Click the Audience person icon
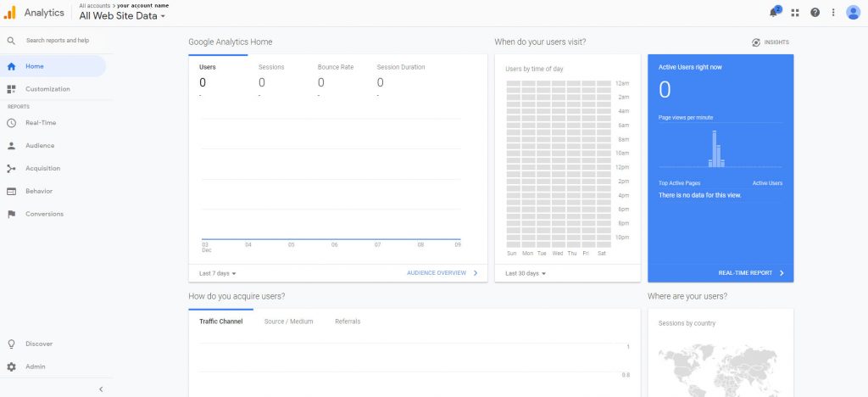The height and width of the screenshot is (397, 868). [x=11, y=146]
